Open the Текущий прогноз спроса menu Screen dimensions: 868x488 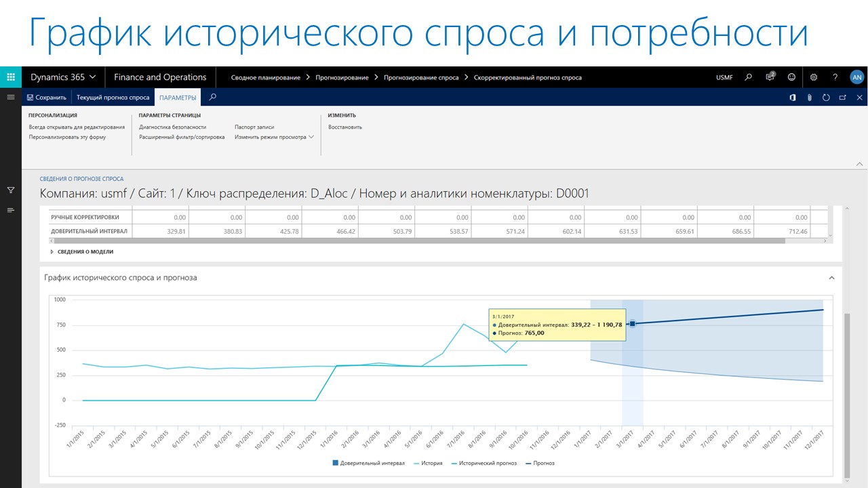pos(113,98)
